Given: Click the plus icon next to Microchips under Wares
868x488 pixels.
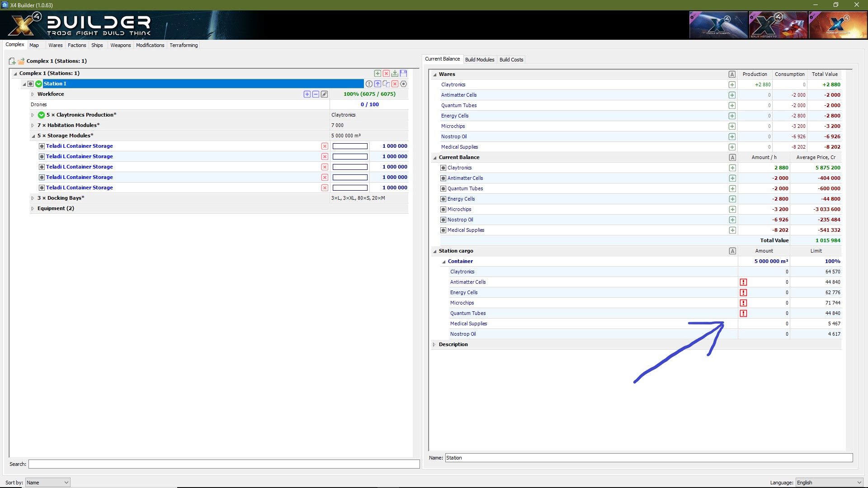Looking at the screenshot, I should (x=732, y=126).
